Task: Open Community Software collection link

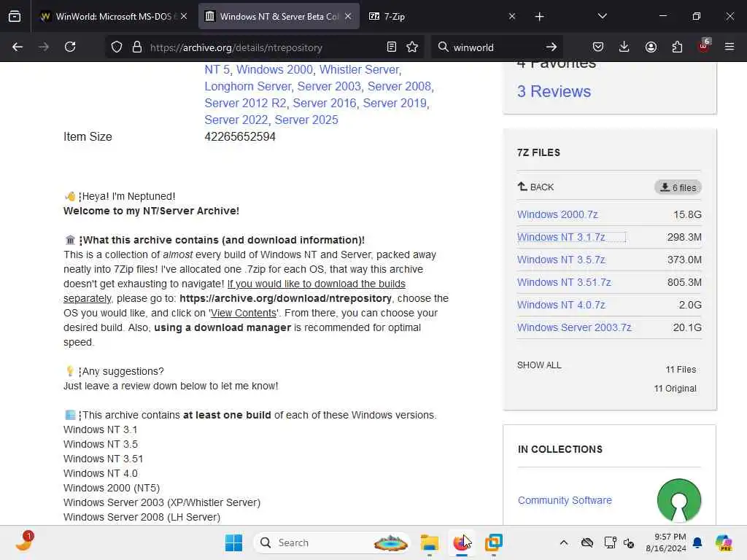Action: point(565,500)
